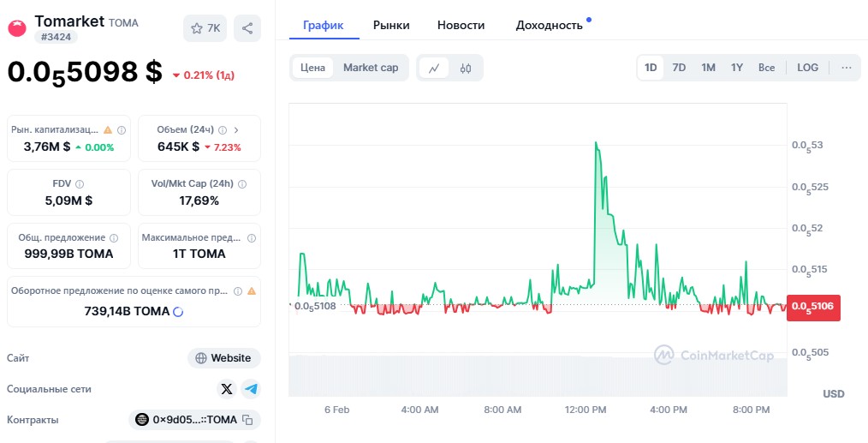Open info icon for Максимальное предложение
This screenshot has height=443, width=868.
[252, 238]
